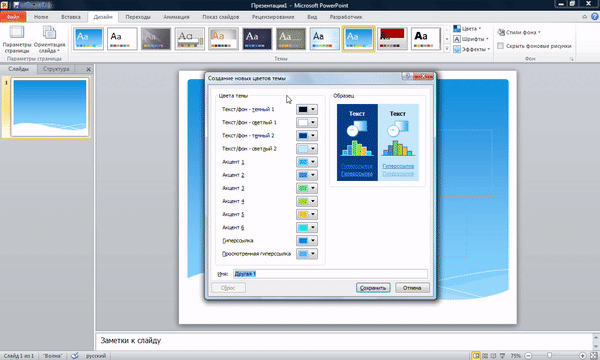This screenshot has height=360, width=600.
Task: Minimize the ribbon with the caret icon
Action: pyautogui.click(x=584, y=16)
